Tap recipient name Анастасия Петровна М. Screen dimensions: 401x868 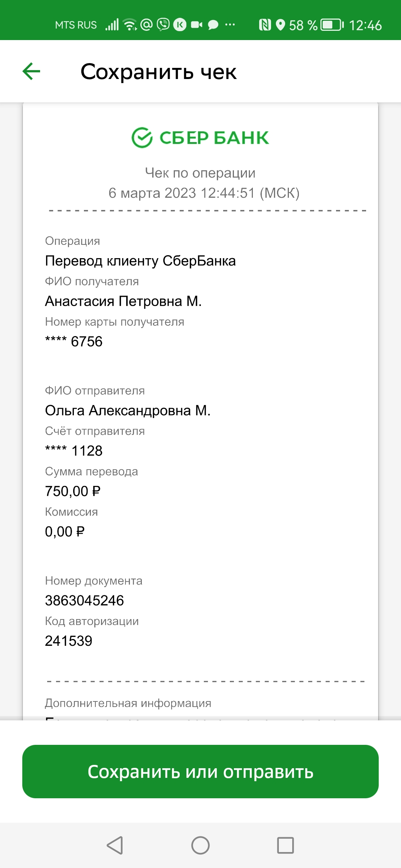coord(123,301)
